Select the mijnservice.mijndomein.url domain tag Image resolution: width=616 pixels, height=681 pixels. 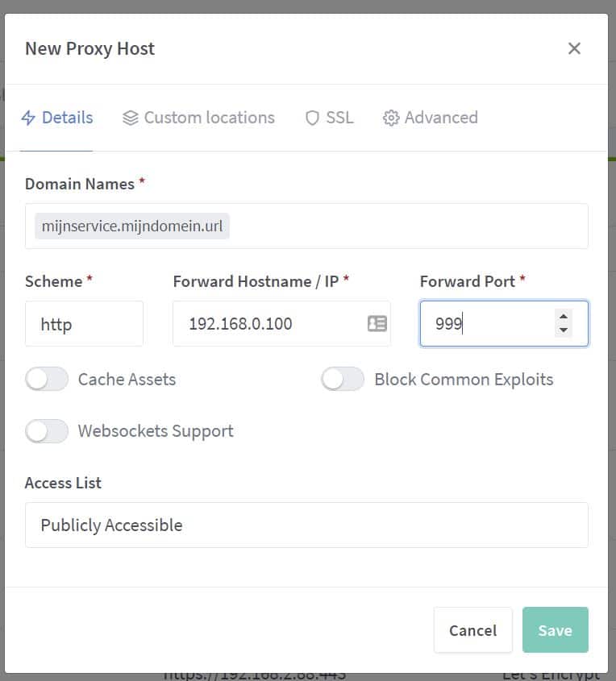132,226
